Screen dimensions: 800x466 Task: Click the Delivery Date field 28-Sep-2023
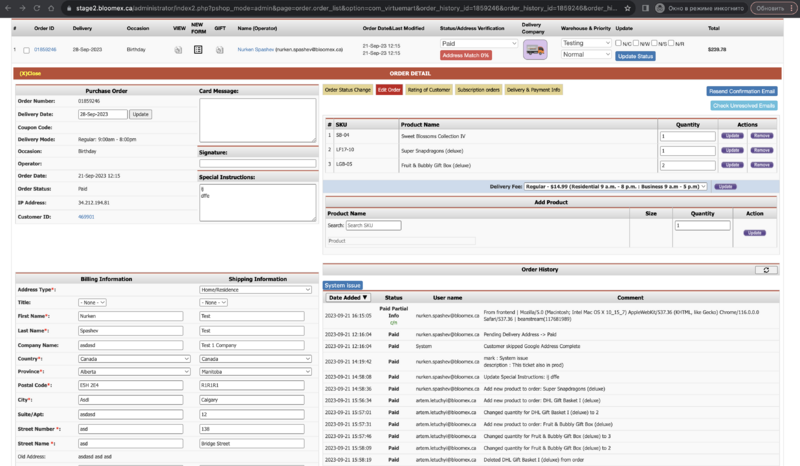click(x=103, y=114)
